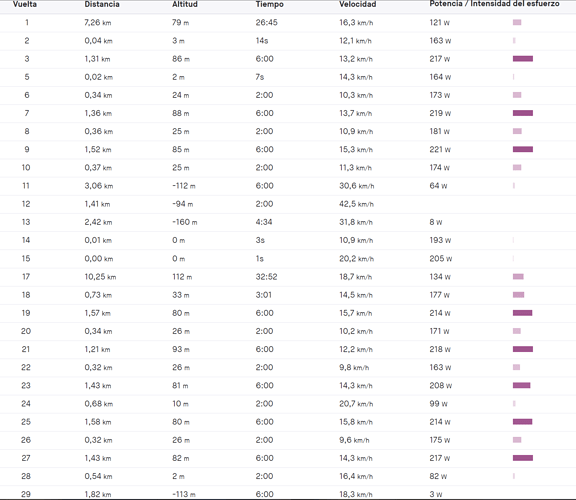Click the intensity bar for lap 19
This screenshot has height=500, width=576.
pyautogui.click(x=522, y=313)
